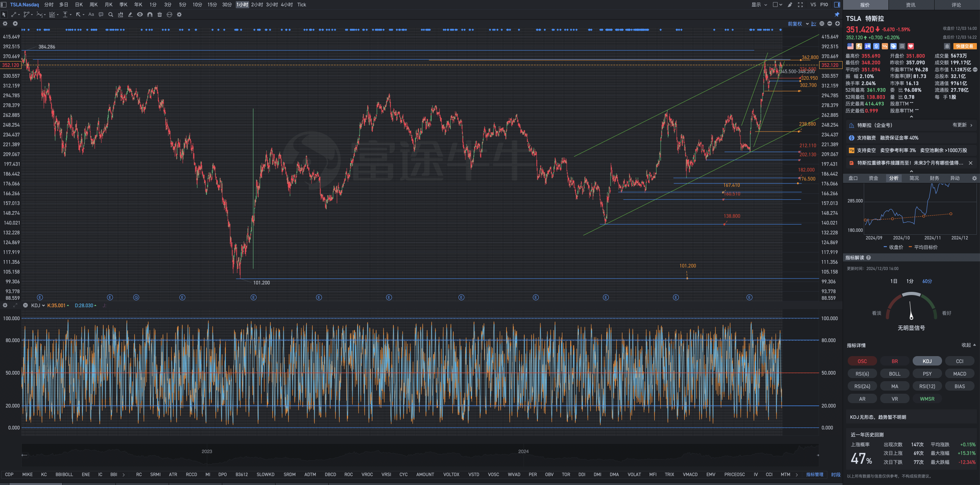
Task: Enter fullscreen chart mode
Action: point(800,5)
